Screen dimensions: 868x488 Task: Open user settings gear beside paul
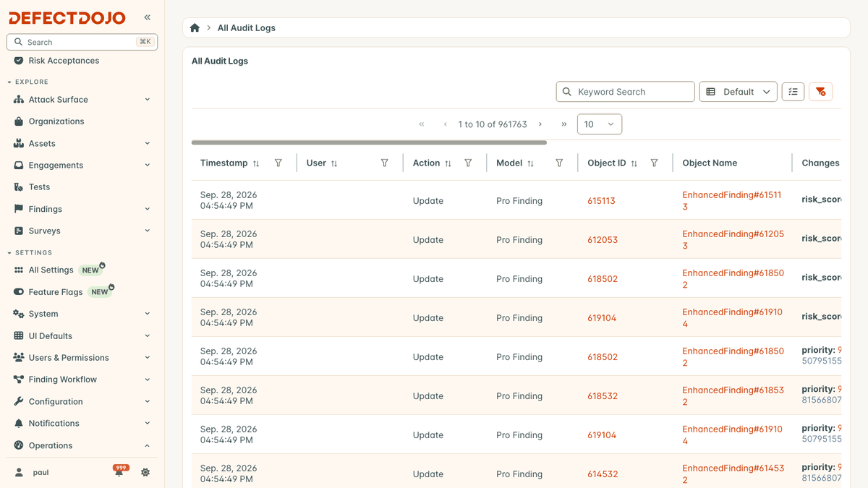point(145,473)
